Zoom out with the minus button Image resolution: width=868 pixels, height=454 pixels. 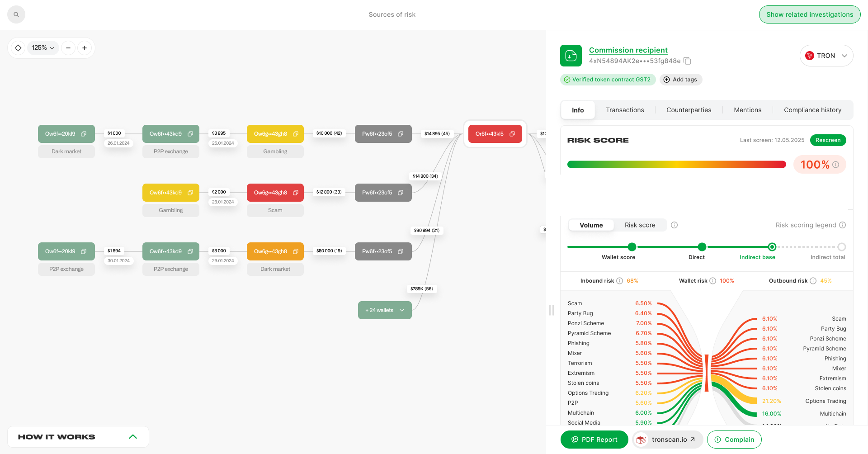68,48
